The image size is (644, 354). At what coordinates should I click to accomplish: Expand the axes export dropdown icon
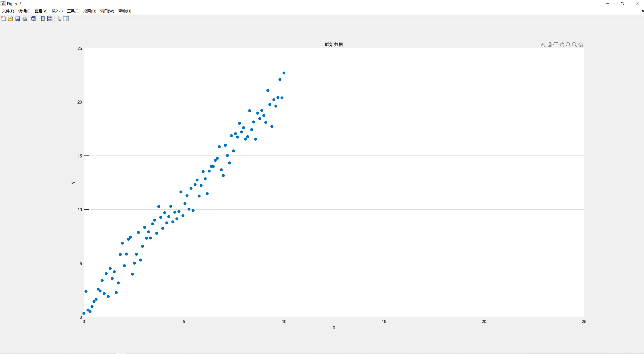(543, 45)
